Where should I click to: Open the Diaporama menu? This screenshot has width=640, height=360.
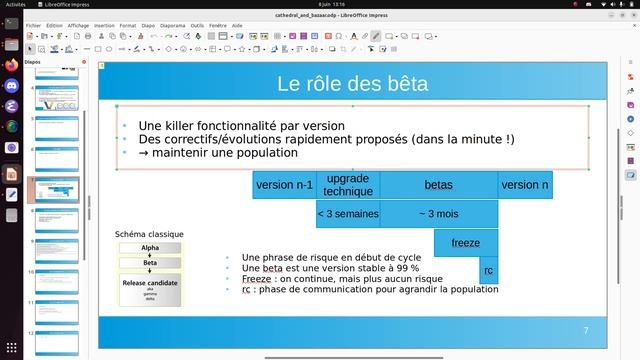pyautogui.click(x=172, y=25)
